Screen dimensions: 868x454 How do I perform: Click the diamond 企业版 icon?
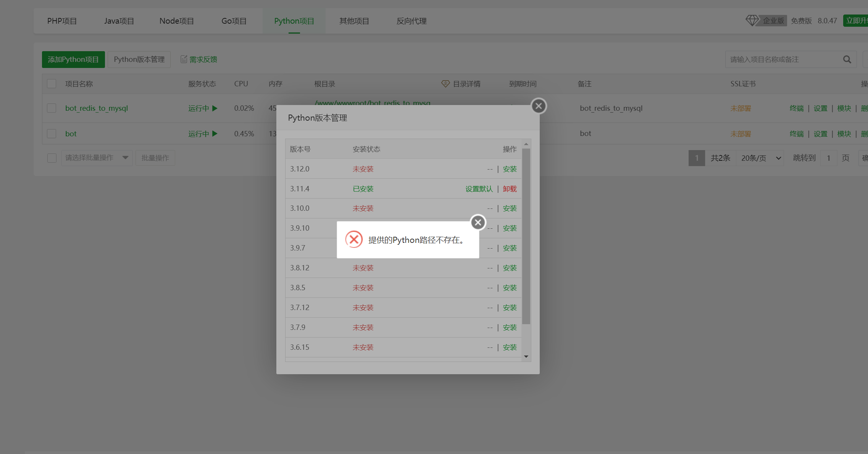[752, 21]
